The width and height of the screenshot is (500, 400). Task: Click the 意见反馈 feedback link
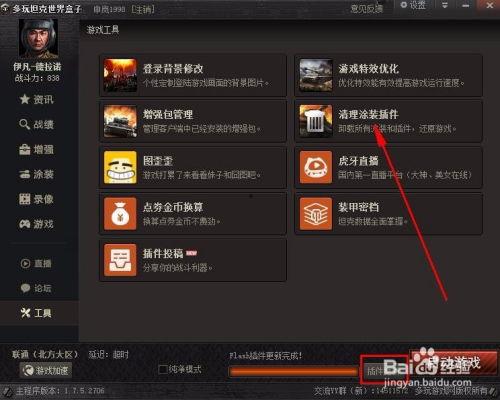pyautogui.click(x=367, y=9)
